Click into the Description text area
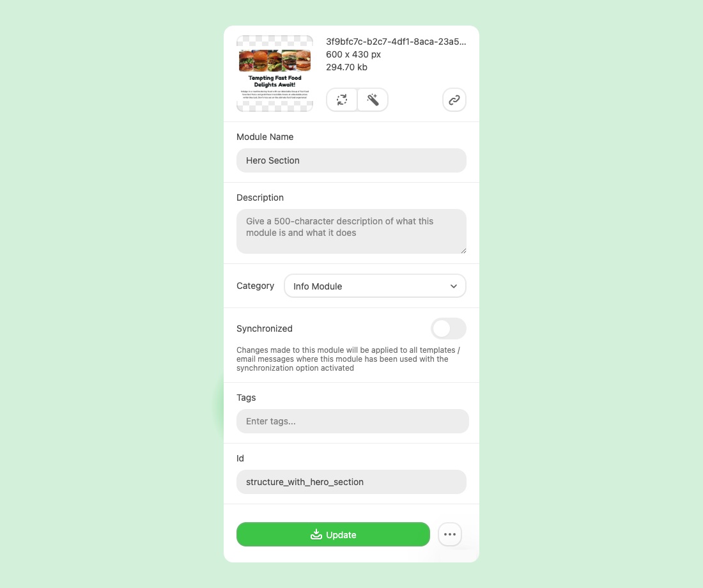This screenshot has width=703, height=588. point(351,231)
